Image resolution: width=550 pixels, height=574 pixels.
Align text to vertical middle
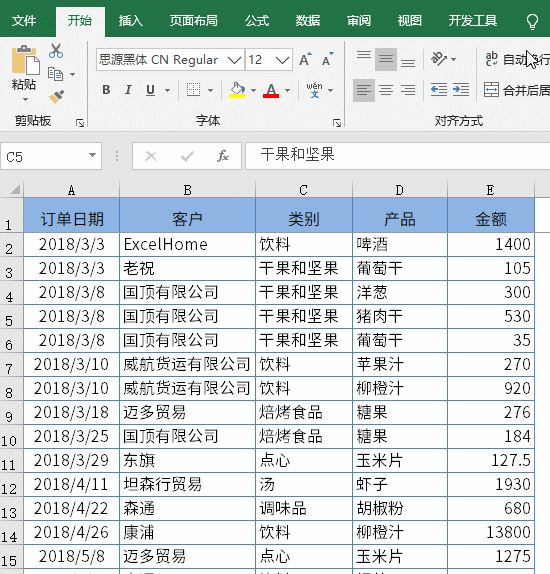386,59
